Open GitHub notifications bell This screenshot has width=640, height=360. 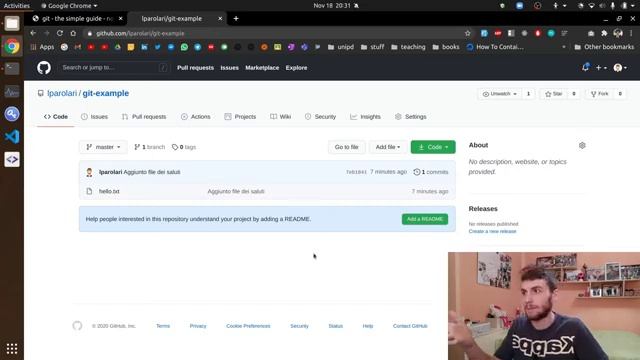coord(585,67)
